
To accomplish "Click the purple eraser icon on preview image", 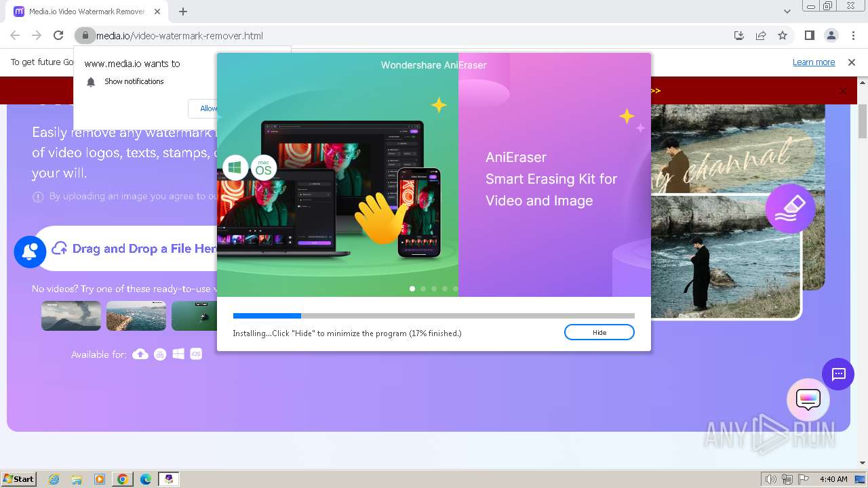I will [790, 209].
